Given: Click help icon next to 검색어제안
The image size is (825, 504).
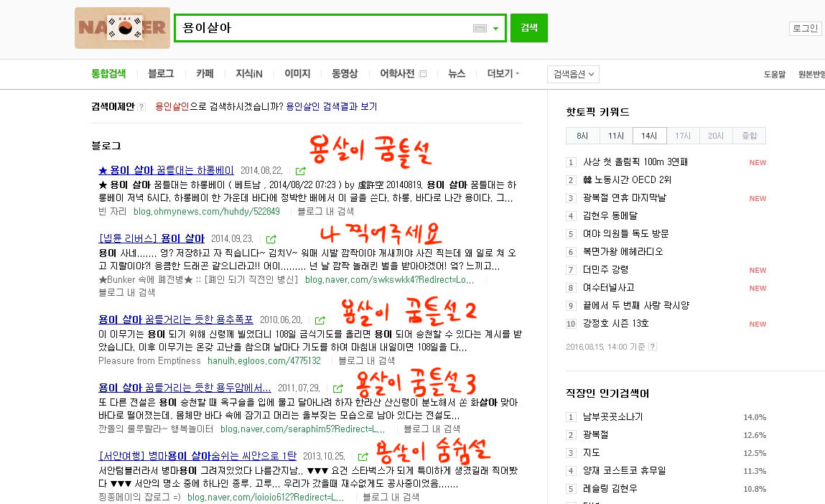Looking at the screenshot, I should tap(141, 107).
